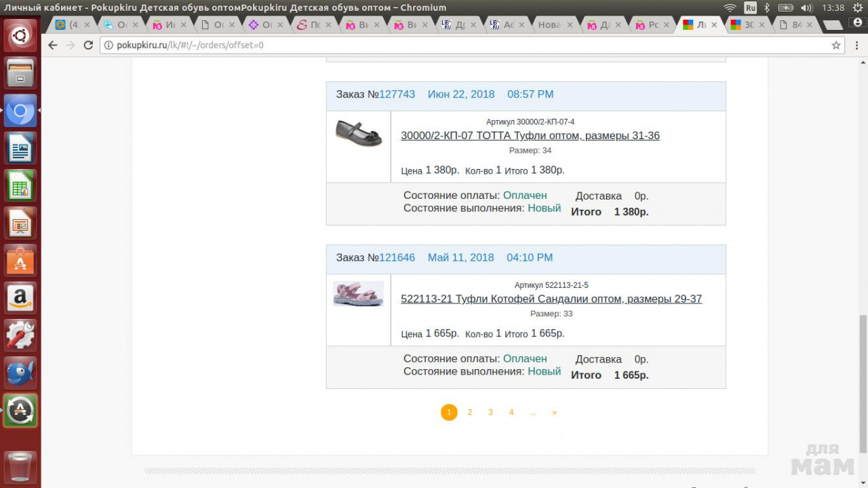Launch LibreOffice Impress from the dock
The width and height of the screenshot is (868, 488).
tap(20, 223)
